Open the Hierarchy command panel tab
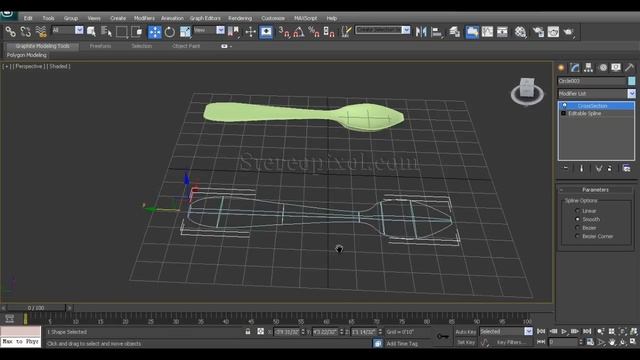This screenshot has height=360, width=640. [589, 68]
